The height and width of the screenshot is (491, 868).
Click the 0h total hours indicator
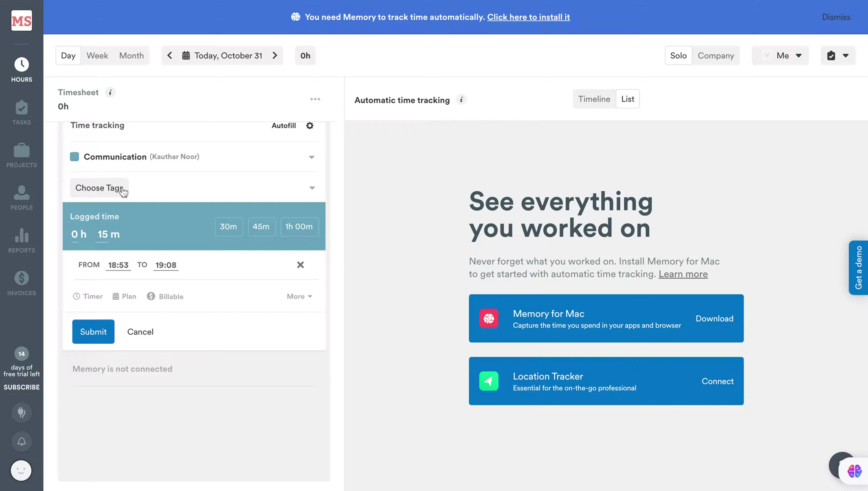pos(305,55)
